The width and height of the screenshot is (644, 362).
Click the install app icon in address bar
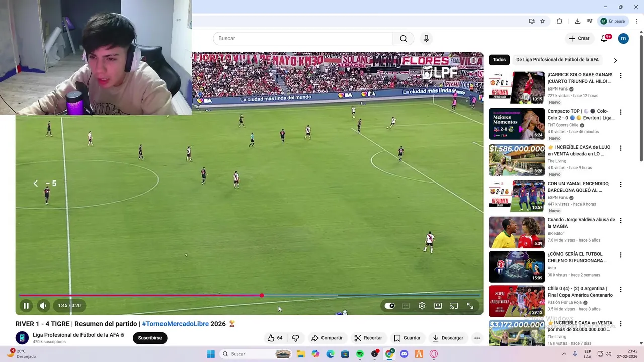pyautogui.click(x=532, y=21)
